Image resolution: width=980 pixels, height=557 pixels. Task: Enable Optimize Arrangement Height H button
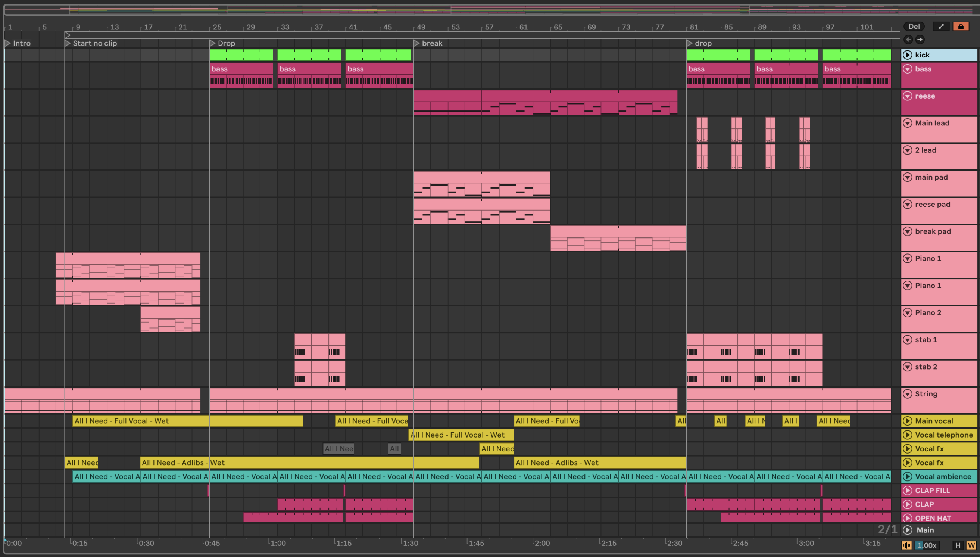[x=958, y=545]
